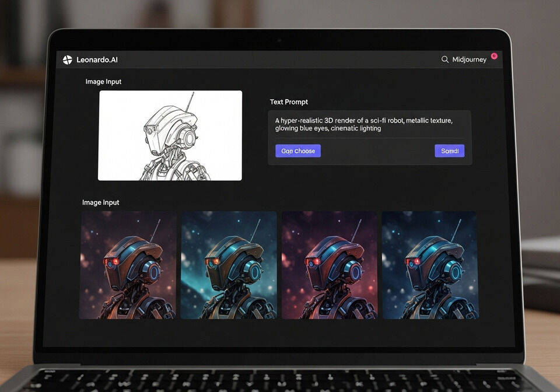Click the pink notification dot near Midjourney
The width and height of the screenshot is (560, 392).
494,56
